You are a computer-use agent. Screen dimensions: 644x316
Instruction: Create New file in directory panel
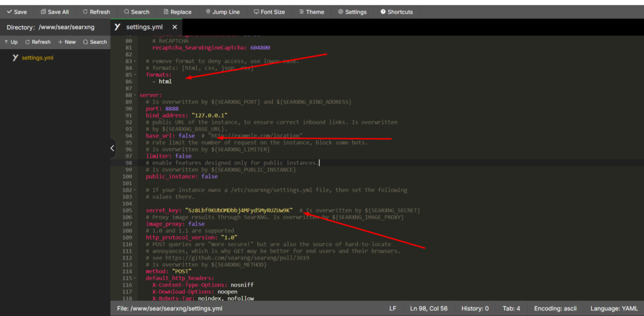[67, 42]
